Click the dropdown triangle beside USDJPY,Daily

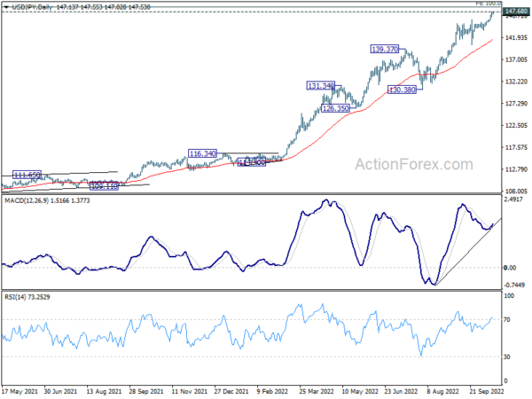tap(6, 7)
